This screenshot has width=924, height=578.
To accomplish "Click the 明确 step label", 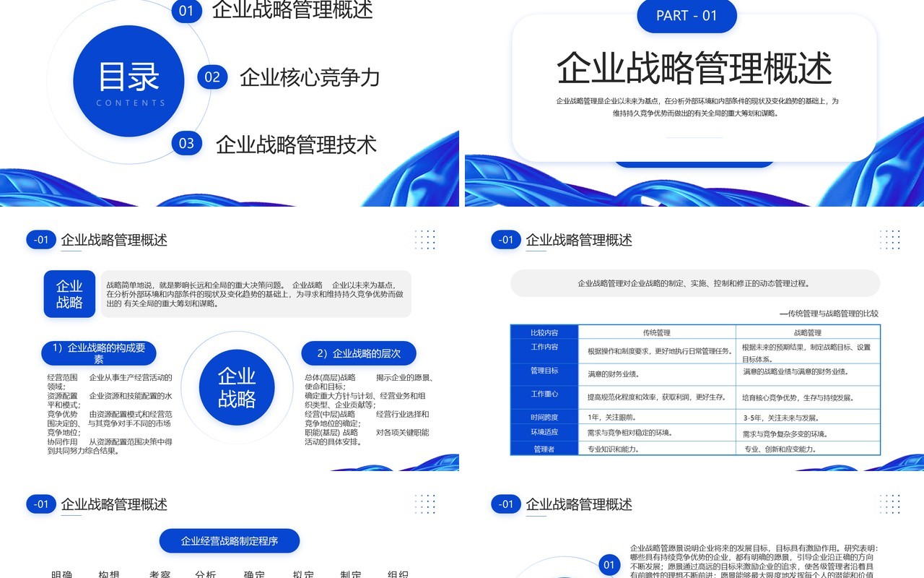I will coord(62,574).
